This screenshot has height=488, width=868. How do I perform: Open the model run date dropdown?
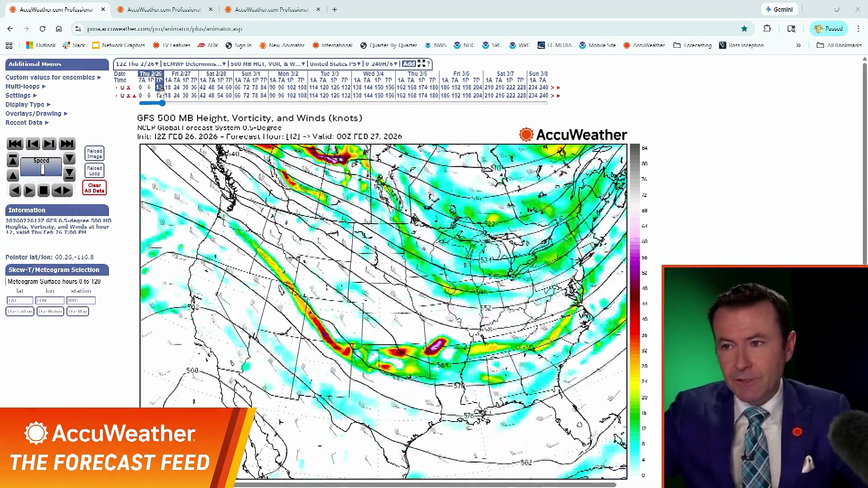point(137,64)
